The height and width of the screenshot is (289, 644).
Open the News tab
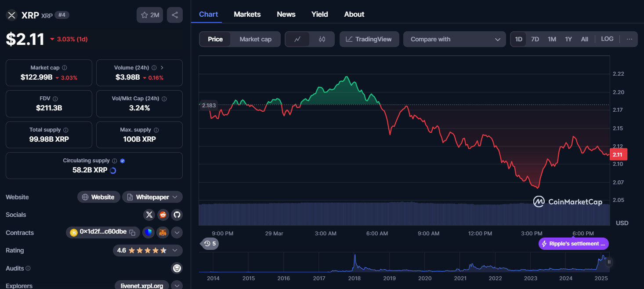(x=286, y=14)
